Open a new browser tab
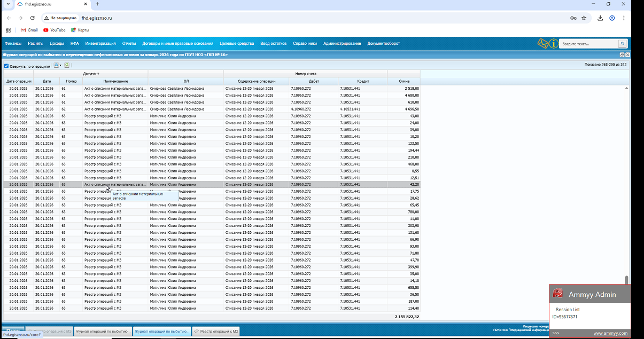The image size is (644, 339). 97,4
